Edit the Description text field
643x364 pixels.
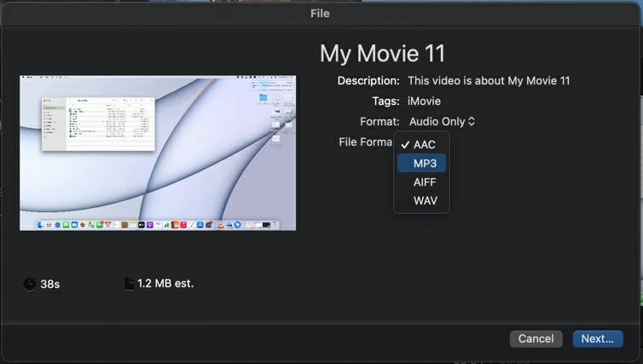(x=489, y=81)
